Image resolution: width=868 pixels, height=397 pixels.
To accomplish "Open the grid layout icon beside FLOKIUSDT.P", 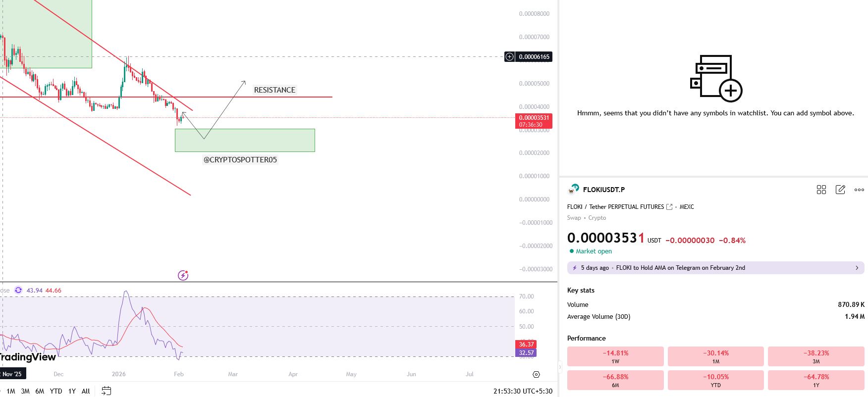I will (821, 190).
